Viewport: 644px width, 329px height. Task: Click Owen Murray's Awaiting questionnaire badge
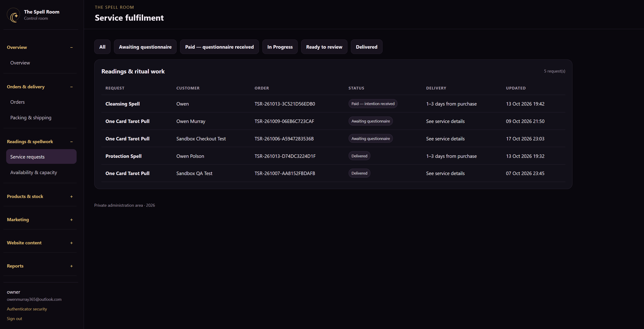370,121
